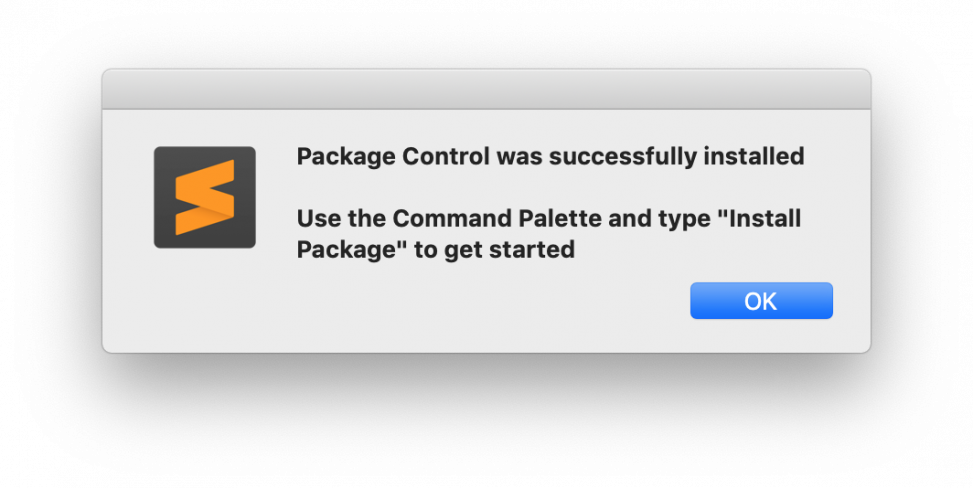This screenshot has height=488, width=973.
Task: Click "Package" at start of last line
Action: [339, 250]
